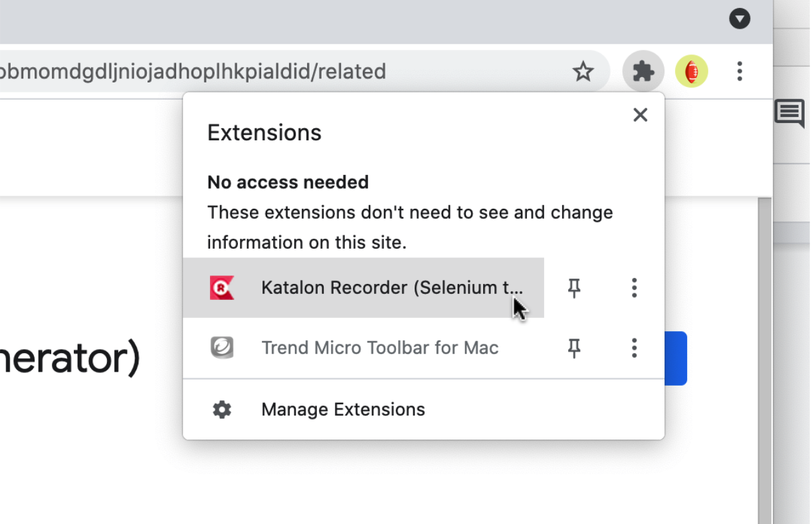
Task: Bookmark this page with the star icon
Action: (583, 71)
